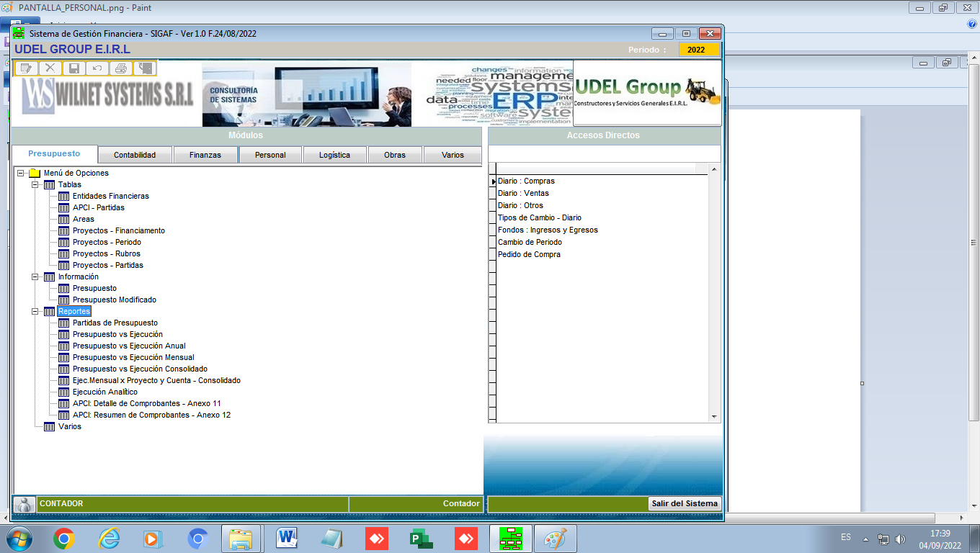Image resolution: width=980 pixels, height=553 pixels.
Task: Collapse the Menú de Opciones root node
Action: (20, 174)
